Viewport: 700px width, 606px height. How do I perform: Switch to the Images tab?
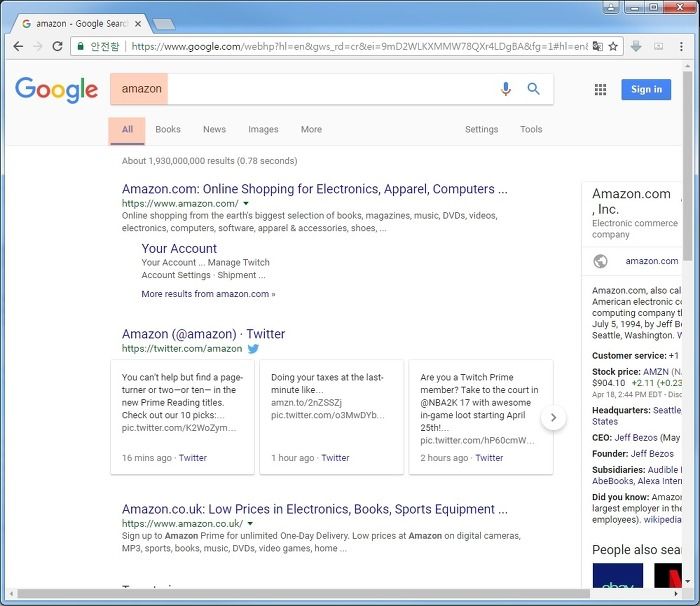263,130
